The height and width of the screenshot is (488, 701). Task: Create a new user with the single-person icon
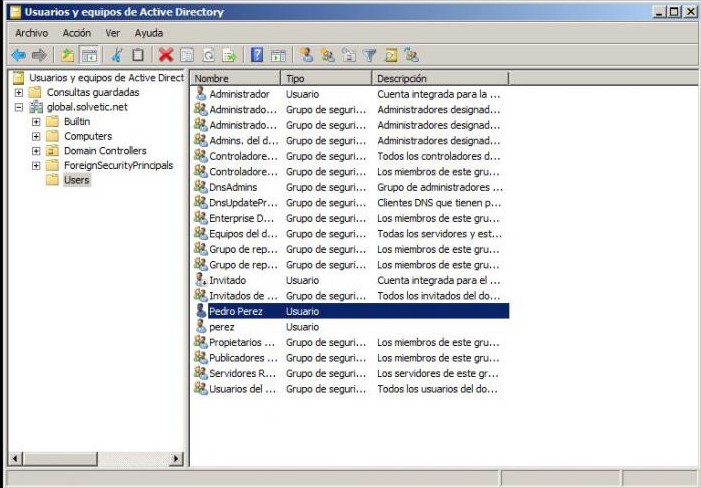tap(306, 55)
